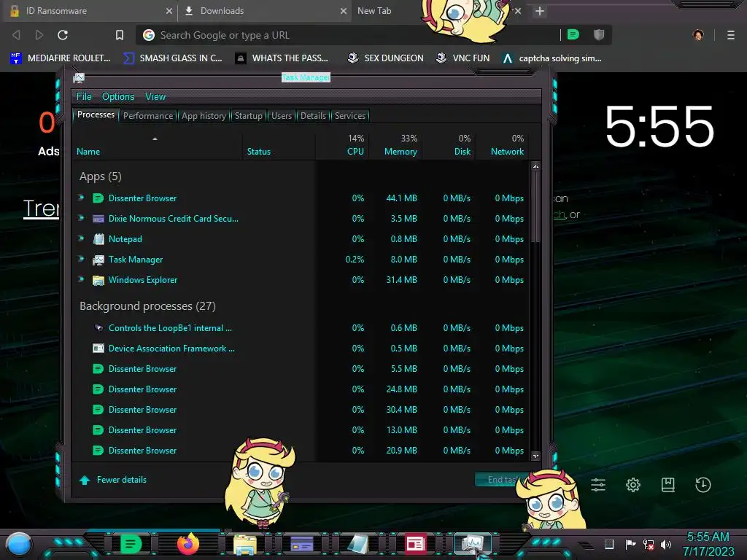Switch to the ID Ransomware browser tab

90,11
